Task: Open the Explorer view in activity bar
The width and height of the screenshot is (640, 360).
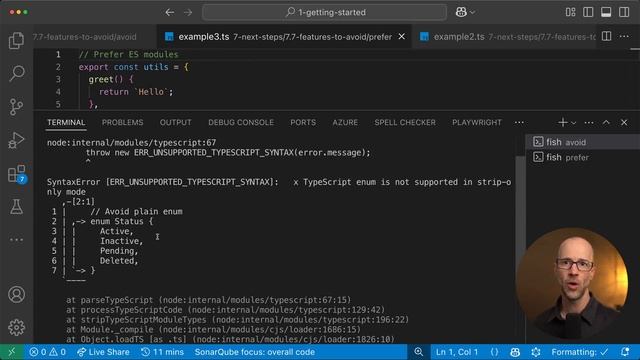Action: [x=16, y=40]
